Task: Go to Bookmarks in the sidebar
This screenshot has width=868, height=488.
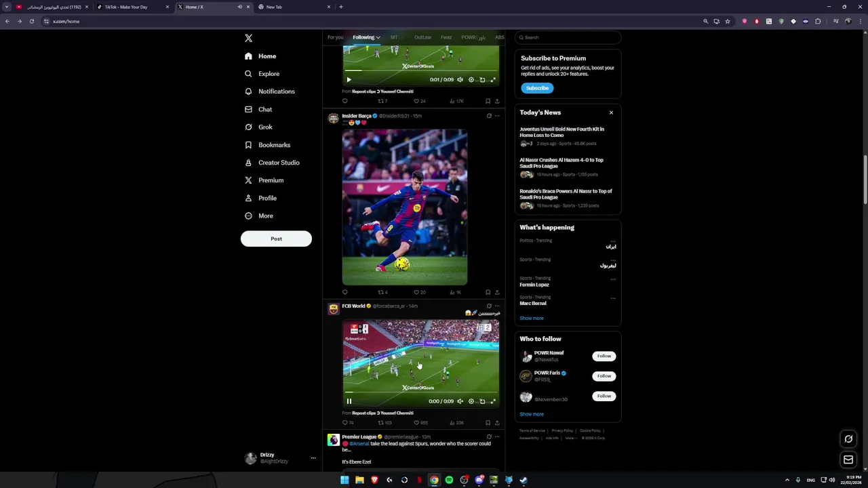Action: 267,145
